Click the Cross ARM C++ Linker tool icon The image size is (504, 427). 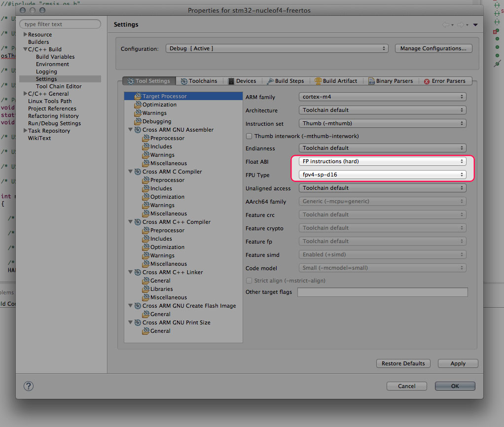(138, 272)
